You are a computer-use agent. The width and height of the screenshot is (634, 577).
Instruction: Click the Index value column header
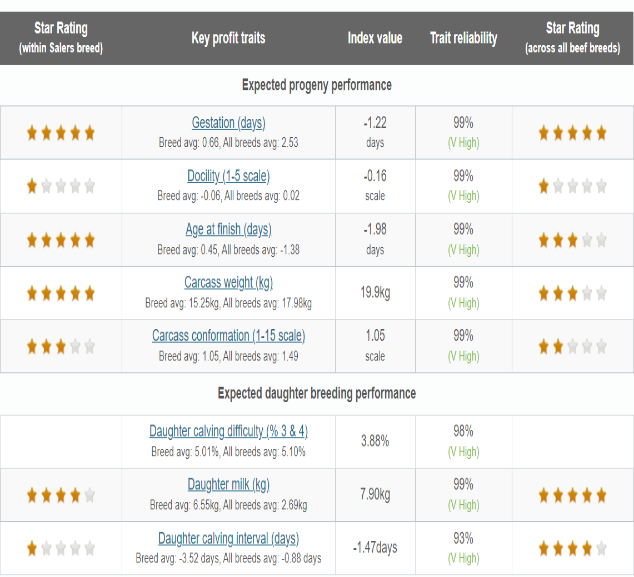[x=375, y=38]
